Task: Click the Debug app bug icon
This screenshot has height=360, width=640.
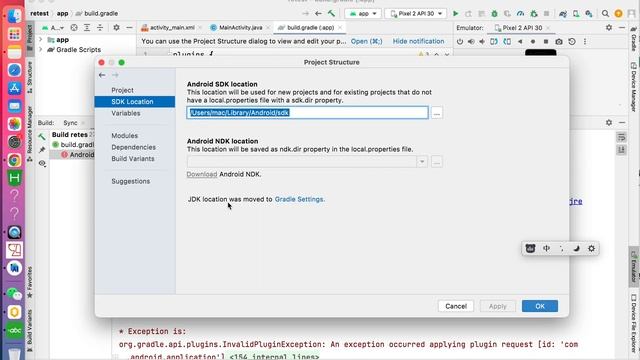Action: click(x=494, y=13)
